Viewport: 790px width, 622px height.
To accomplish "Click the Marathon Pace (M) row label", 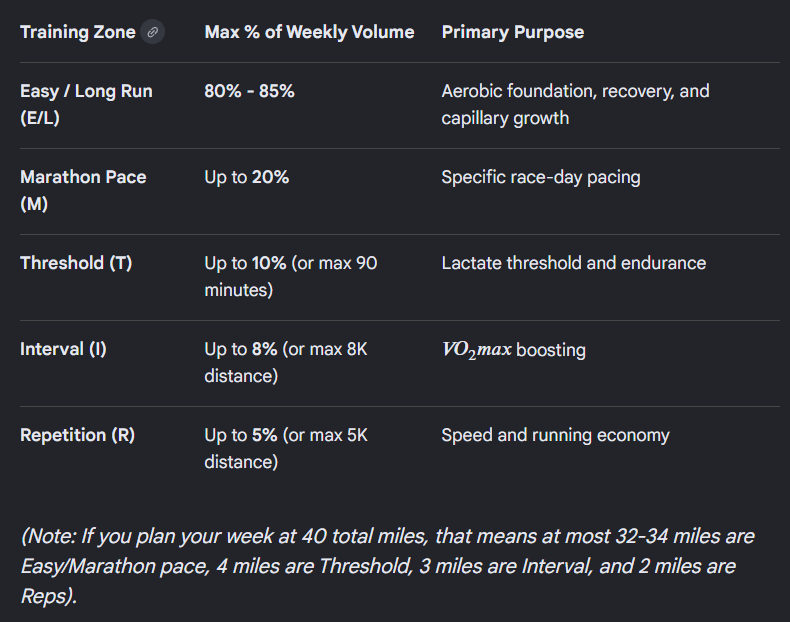I will [x=83, y=190].
